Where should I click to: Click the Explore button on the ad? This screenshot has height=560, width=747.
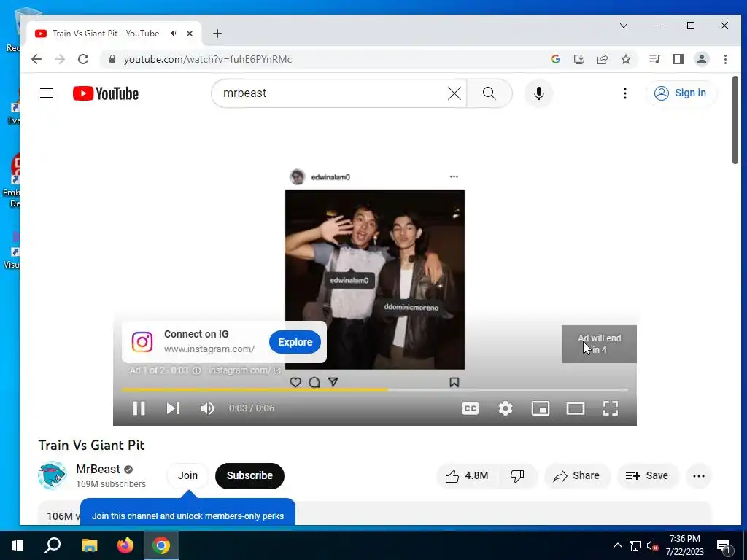click(295, 342)
